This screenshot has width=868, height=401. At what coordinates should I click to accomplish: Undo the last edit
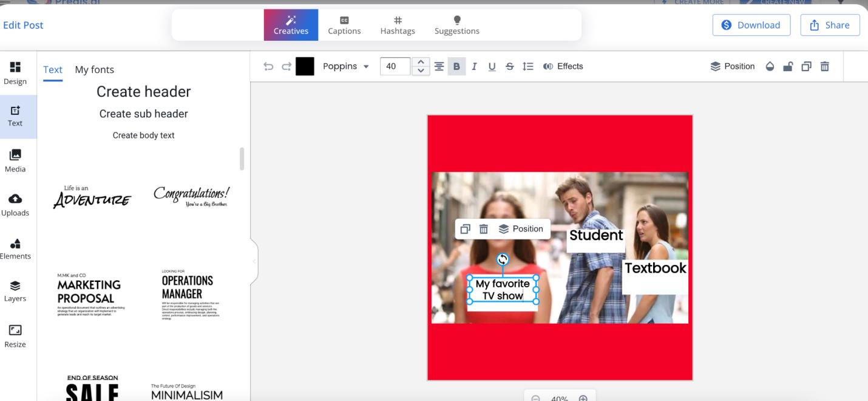point(268,66)
